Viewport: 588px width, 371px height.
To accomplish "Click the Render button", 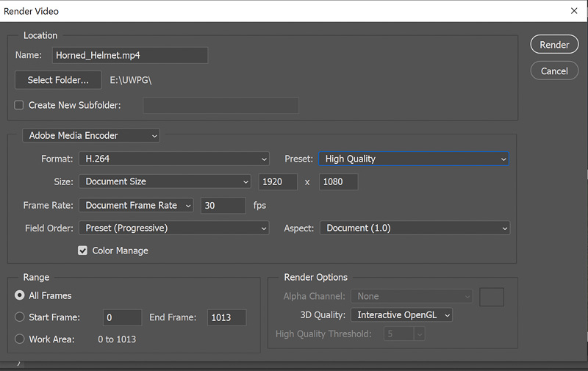I will (x=554, y=45).
